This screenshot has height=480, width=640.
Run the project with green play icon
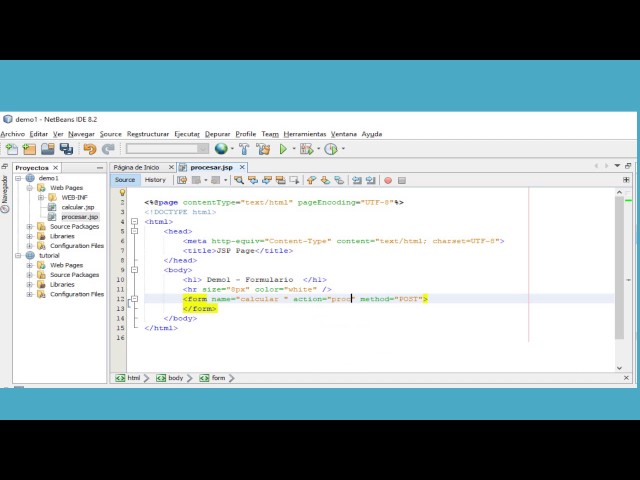point(283,149)
